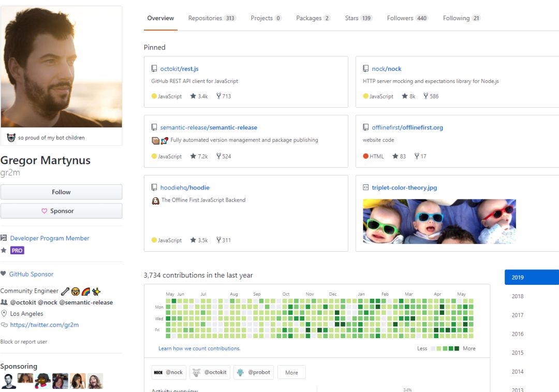559x392 pixels.
Task: Select the 2018 contribution year
Action: 518,296
